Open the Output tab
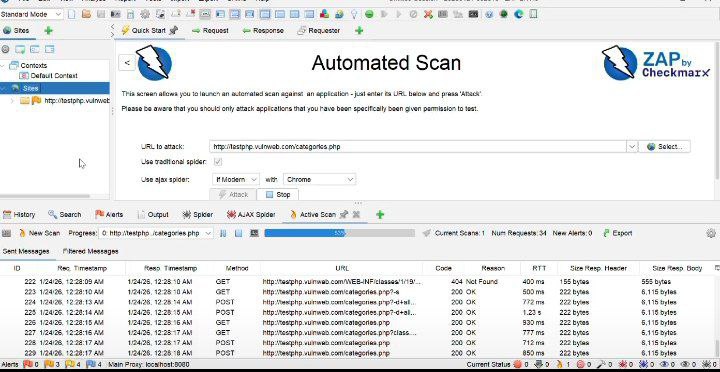The height and width of the screenshot is (372, 720). coord(153,214)
